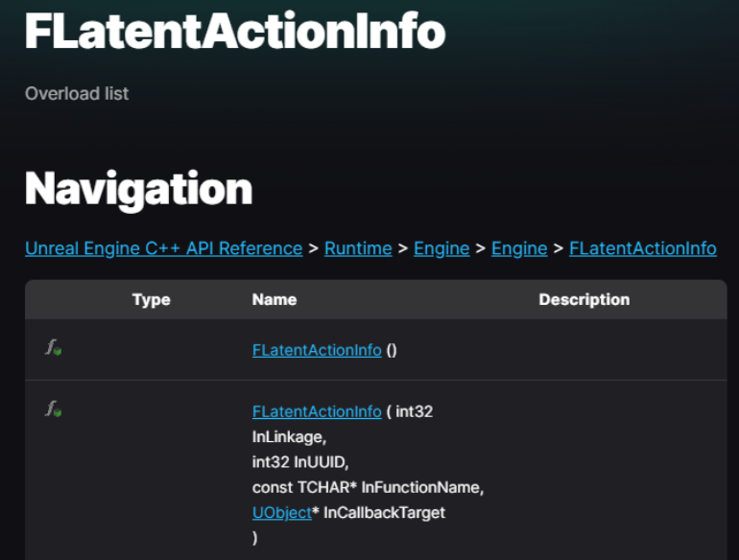Image resolution: width=739 pixels, height=560 pixels.
Task: Follow the UObject type link
Action: click(282, 512)
